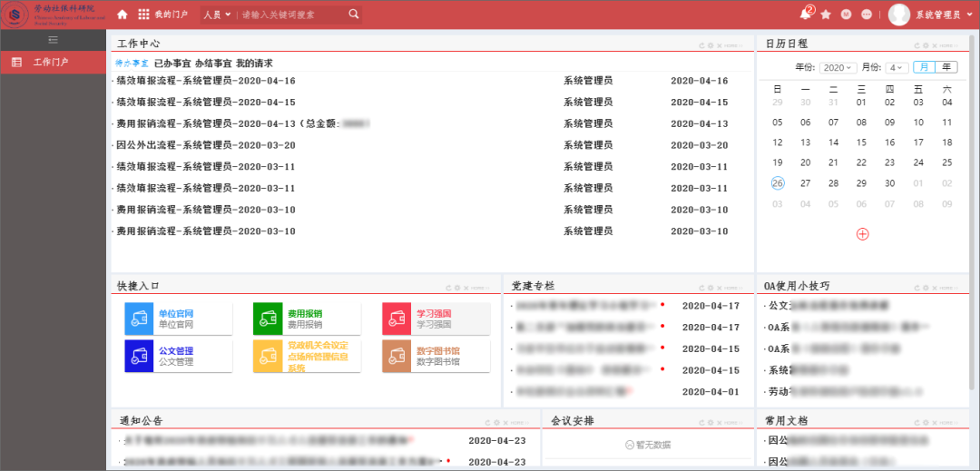Screen dimensions: 980x471
Task: Click the first 2020-04-23 通知公告 entry date
Action: click(497, 440)
